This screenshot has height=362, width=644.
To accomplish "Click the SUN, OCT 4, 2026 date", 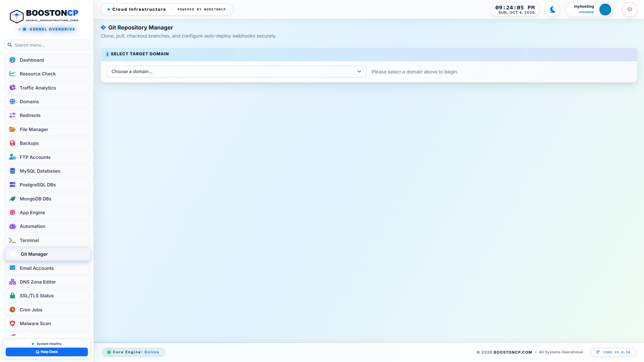I will [517, 13].
